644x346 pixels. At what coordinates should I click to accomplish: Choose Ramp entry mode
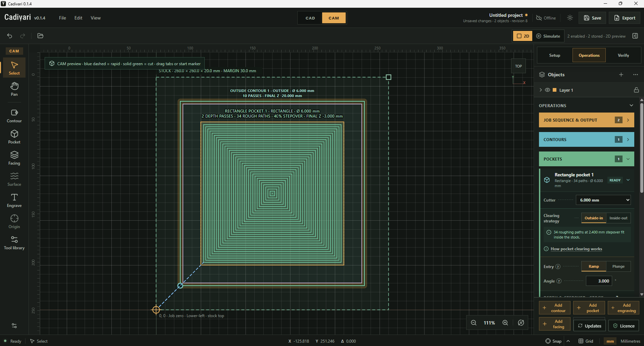(x=594, y=266)
